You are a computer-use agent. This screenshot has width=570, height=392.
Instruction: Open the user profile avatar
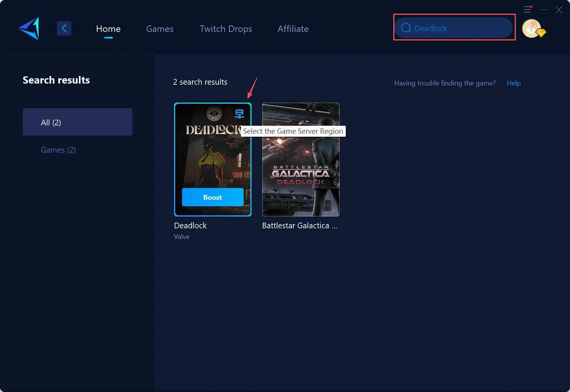(532, 28)
